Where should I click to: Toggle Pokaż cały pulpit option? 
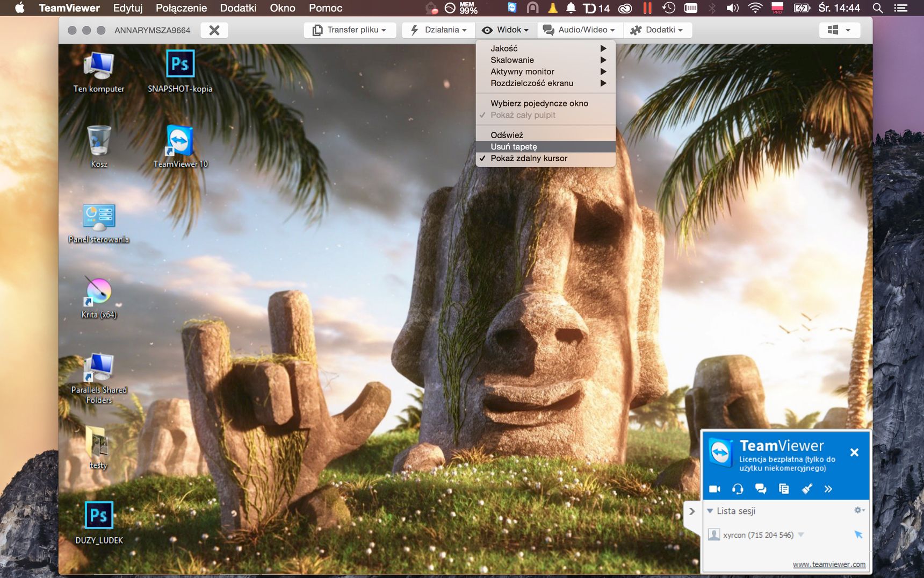point(545,115)
